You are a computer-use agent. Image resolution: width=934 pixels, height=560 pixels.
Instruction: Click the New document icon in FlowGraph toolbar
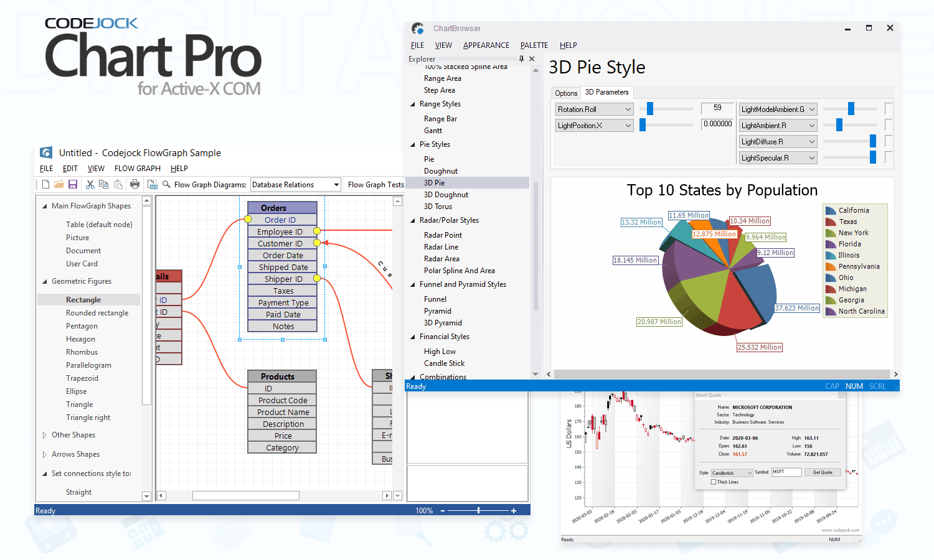[x=45, y=184]
